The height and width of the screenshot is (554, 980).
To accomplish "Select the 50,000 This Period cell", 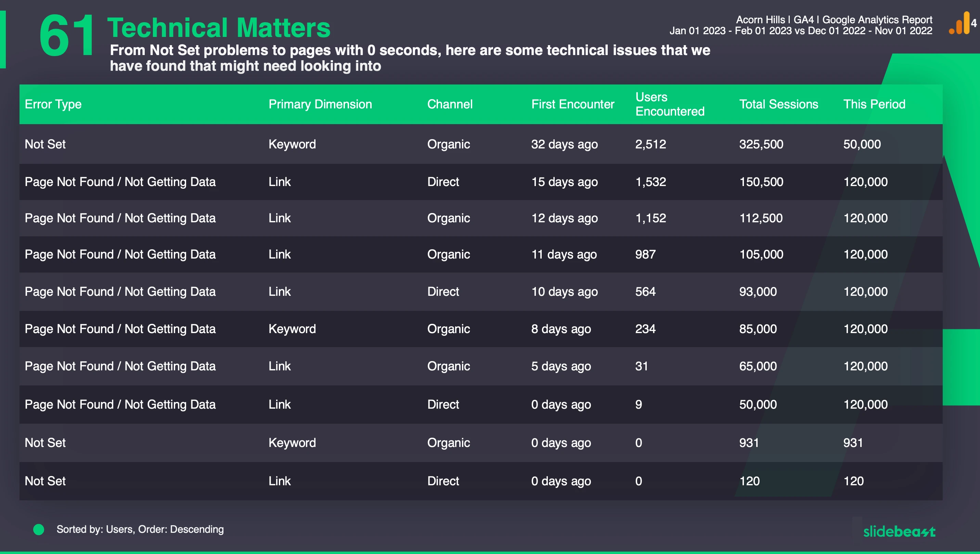I will pos(862,144).
